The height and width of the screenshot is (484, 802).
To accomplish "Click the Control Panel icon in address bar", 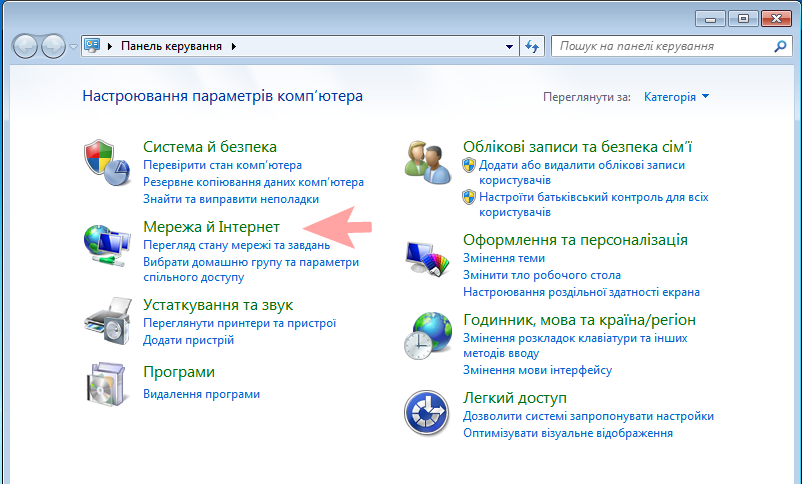I will click(92, 46).
